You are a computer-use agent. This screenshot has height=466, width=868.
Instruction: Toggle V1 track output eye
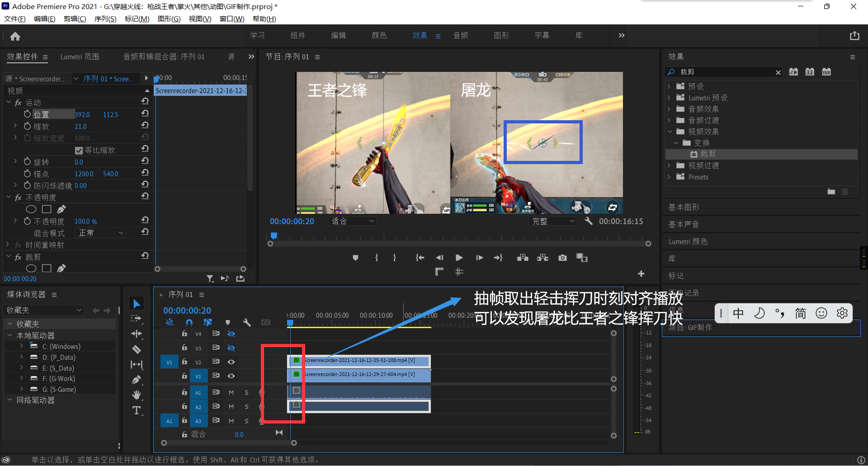(x=231, y=376)
